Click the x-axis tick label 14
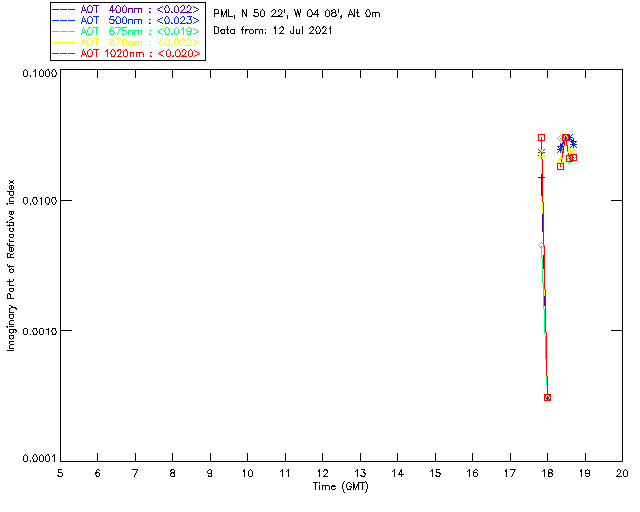The image size is (640, 512). tap(398, 473)
